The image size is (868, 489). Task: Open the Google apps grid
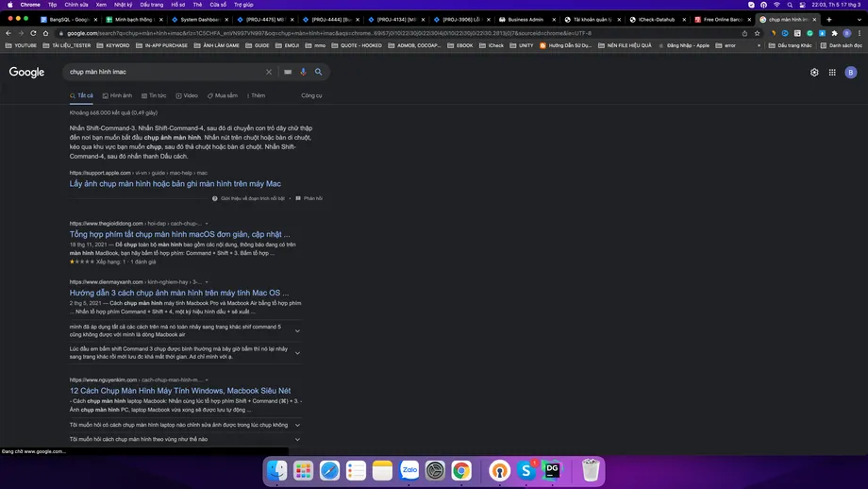[x=832, y=72]
